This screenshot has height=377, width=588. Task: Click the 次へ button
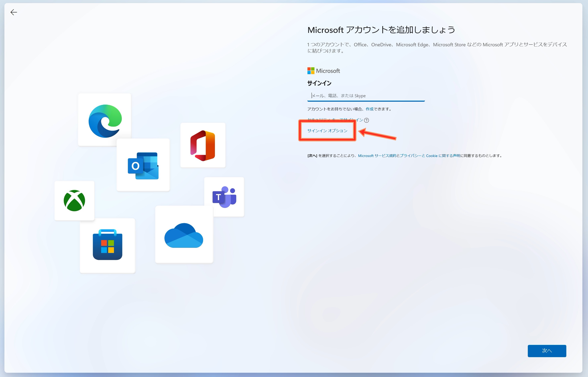click(x=547, y=351)
